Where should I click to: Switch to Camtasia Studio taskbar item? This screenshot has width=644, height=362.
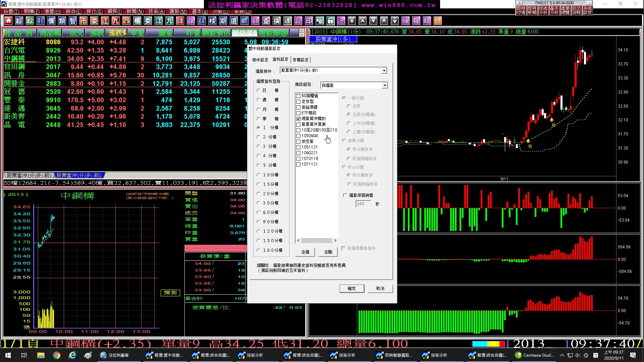coord(535,355)
